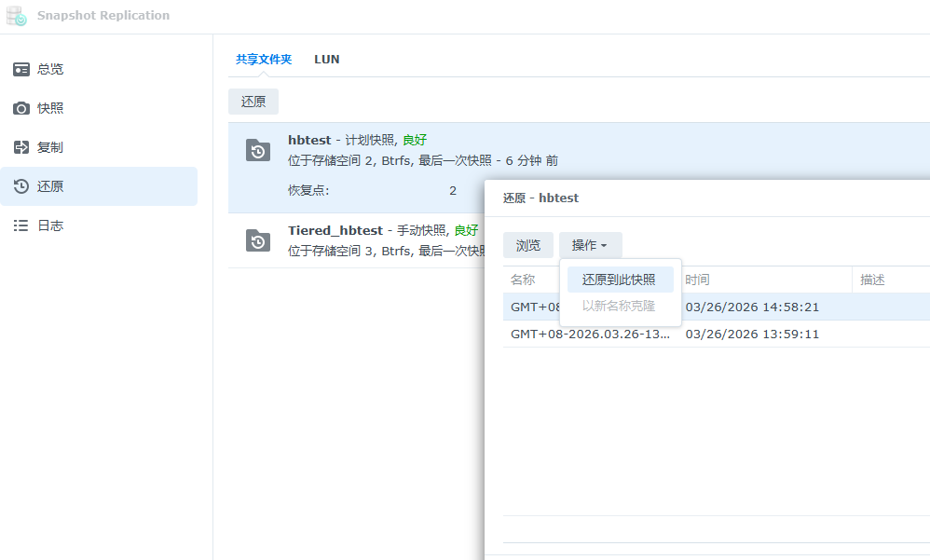Click the Tiered_hbtest folder icon
Image resolution: width=930 pixels, height=560 pixels.
(258, 241)
